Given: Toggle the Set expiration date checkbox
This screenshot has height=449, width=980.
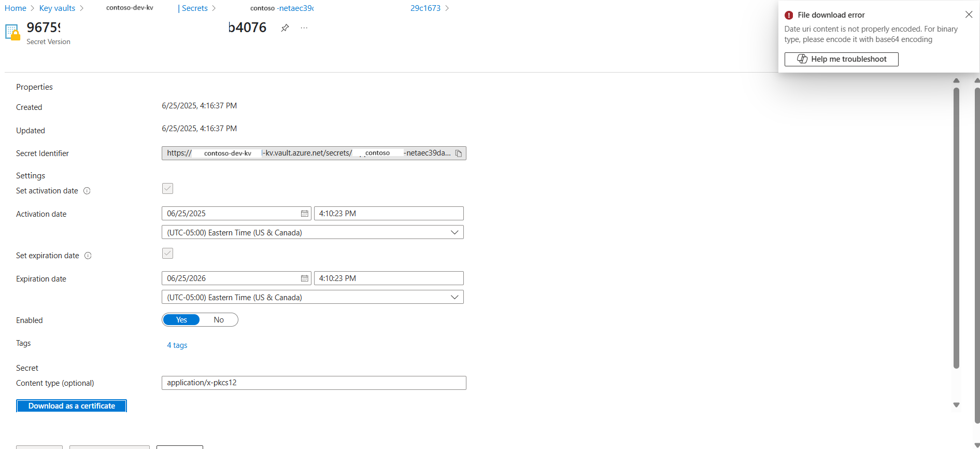Looking at the screenshot, I should point(167,254).
